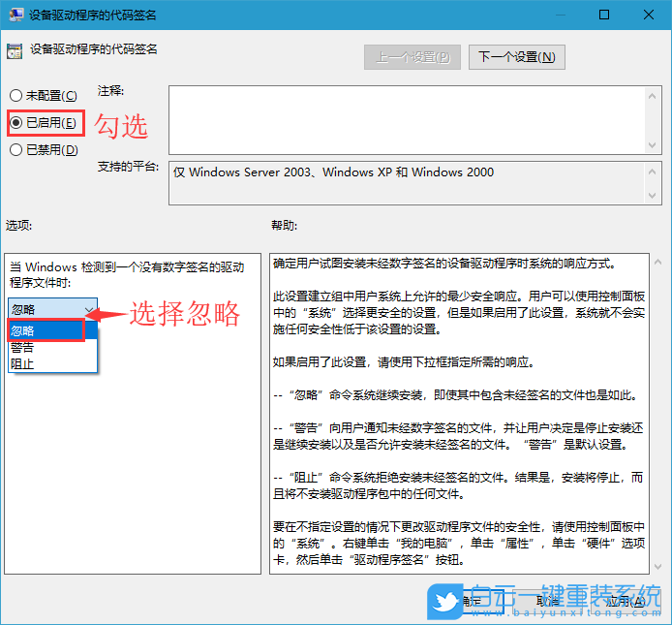The width and height of the screenshot is (672, 625).
Task: Select the 已禁用(D) radio button
Action: (x=44, y=149)
